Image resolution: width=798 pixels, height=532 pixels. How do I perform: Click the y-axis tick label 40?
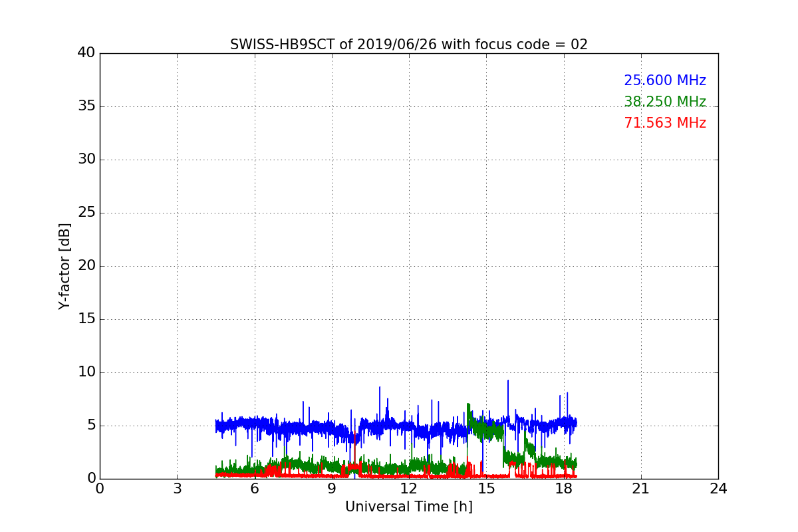(86, 53)
